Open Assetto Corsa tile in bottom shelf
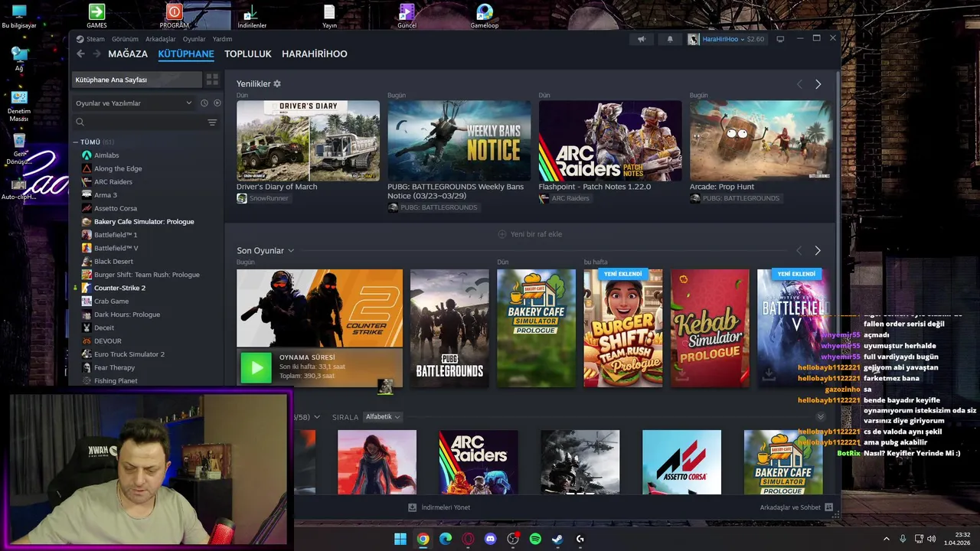Viewport: 980px width, 551px height. (681, 462)
